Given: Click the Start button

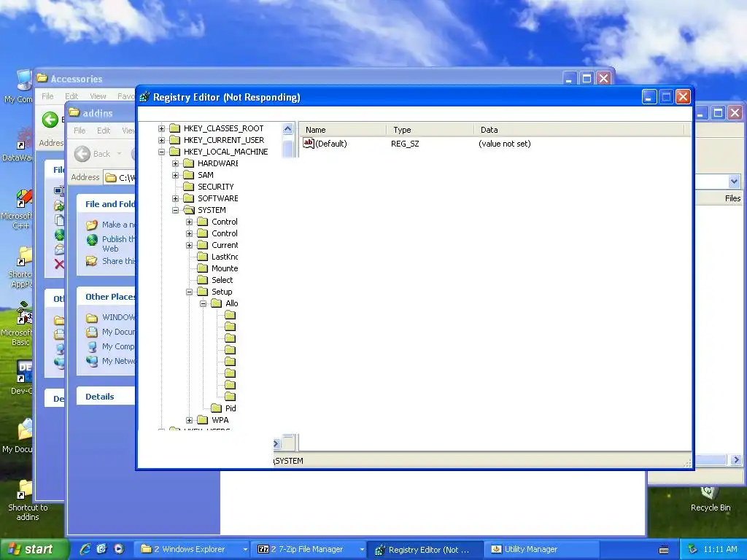Looking at the screenshot, I should (34, 549).
